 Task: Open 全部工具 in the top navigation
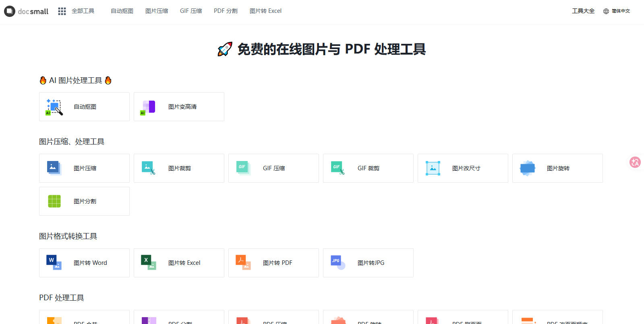point(83,11)
